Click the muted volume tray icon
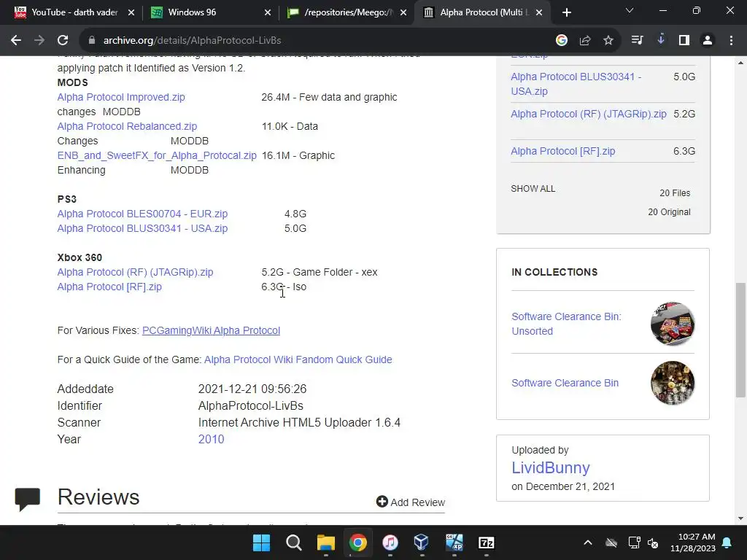This screenshot has width=747, height=560. pyautogui.click(x=653, y=542)
